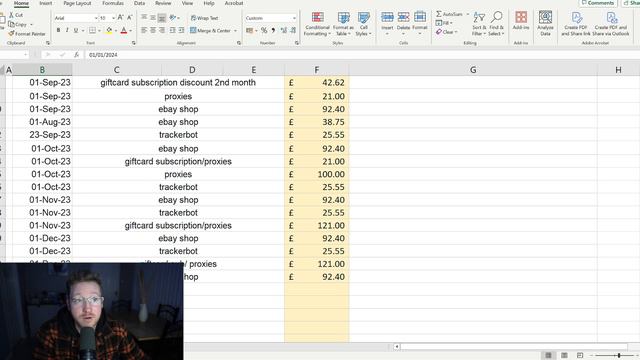Click Increase Indent icon
The height and width of the screenshot is (360, 640).
[x=181, y=31]
